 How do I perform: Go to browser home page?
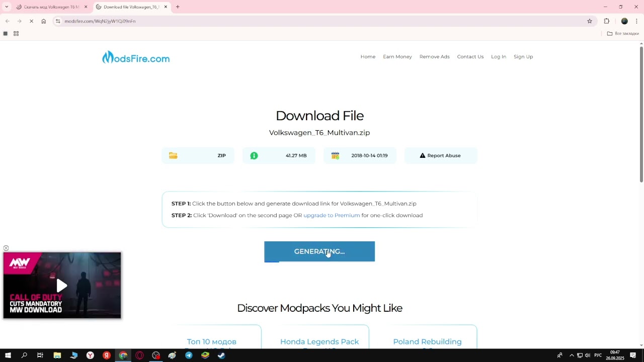[44, 21]
